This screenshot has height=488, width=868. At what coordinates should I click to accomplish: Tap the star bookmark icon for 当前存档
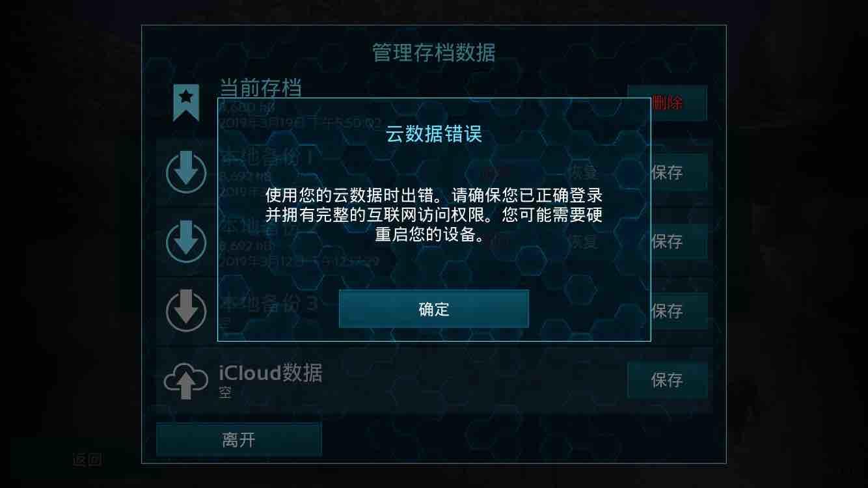coord(186,103)
